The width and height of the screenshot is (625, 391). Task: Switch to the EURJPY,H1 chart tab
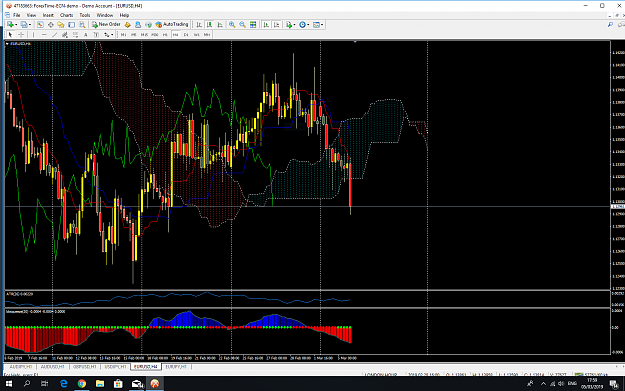click(x=176, y=367)
